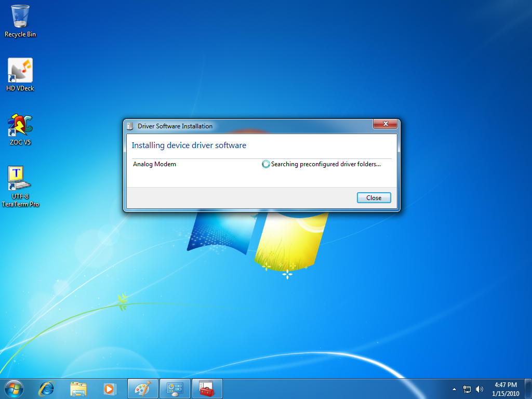Screen dimensions: 532x399
Task: Click the Close button in the driver dialog
Action: 374,198
